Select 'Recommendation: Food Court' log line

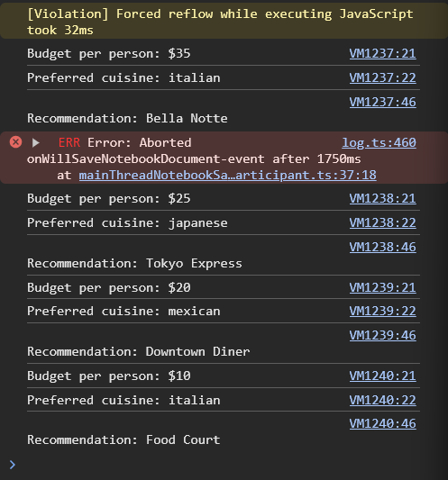pos(123,439)
